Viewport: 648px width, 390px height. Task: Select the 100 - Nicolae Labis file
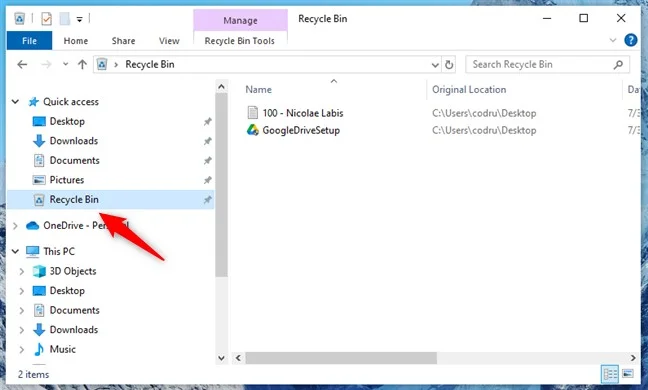(x=303, y=113)
